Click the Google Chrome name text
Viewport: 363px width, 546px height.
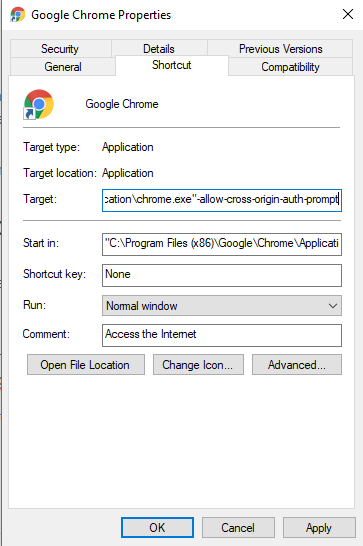pos(122,104)
